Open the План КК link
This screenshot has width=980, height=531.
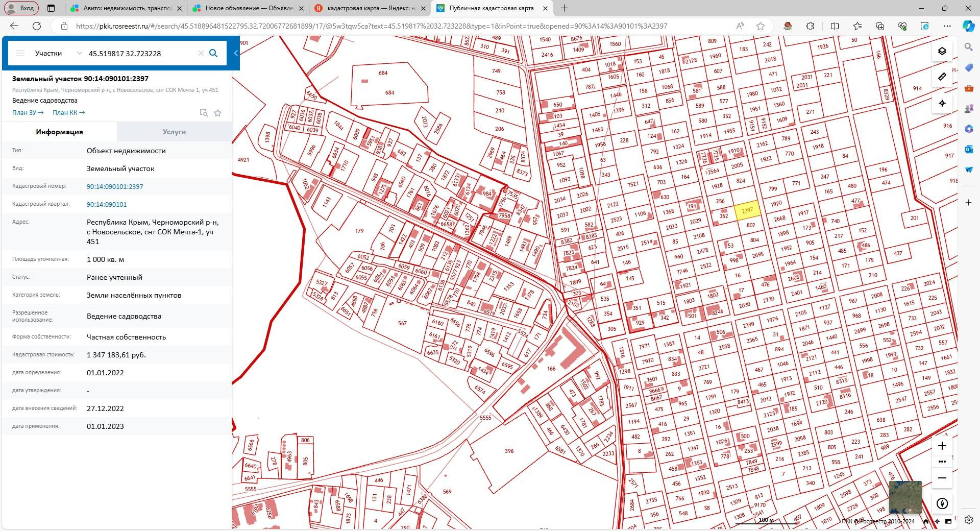68,112
